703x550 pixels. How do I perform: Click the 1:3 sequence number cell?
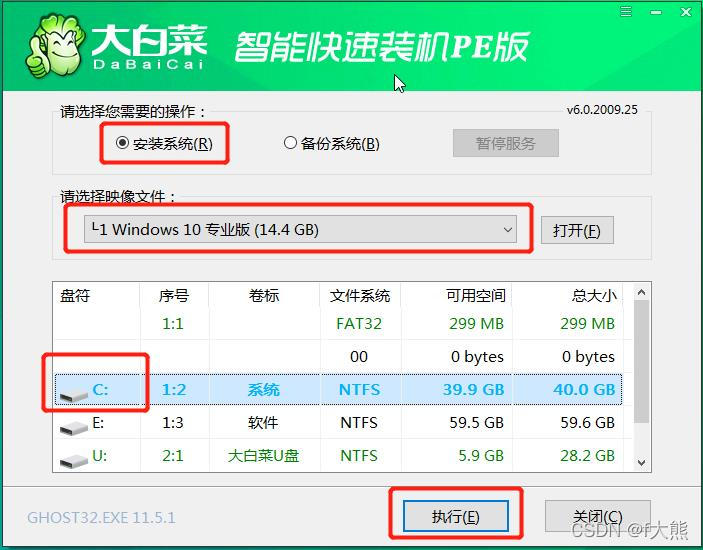point(173,423)
